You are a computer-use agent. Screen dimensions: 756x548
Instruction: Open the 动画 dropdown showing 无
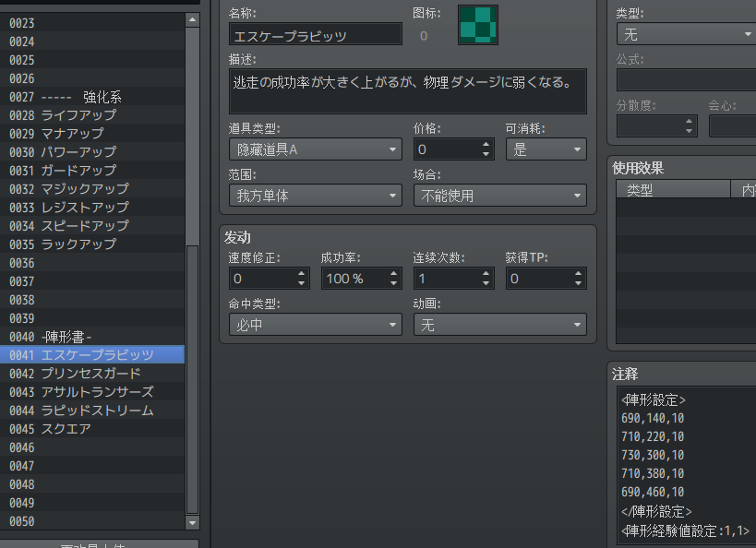500,325
